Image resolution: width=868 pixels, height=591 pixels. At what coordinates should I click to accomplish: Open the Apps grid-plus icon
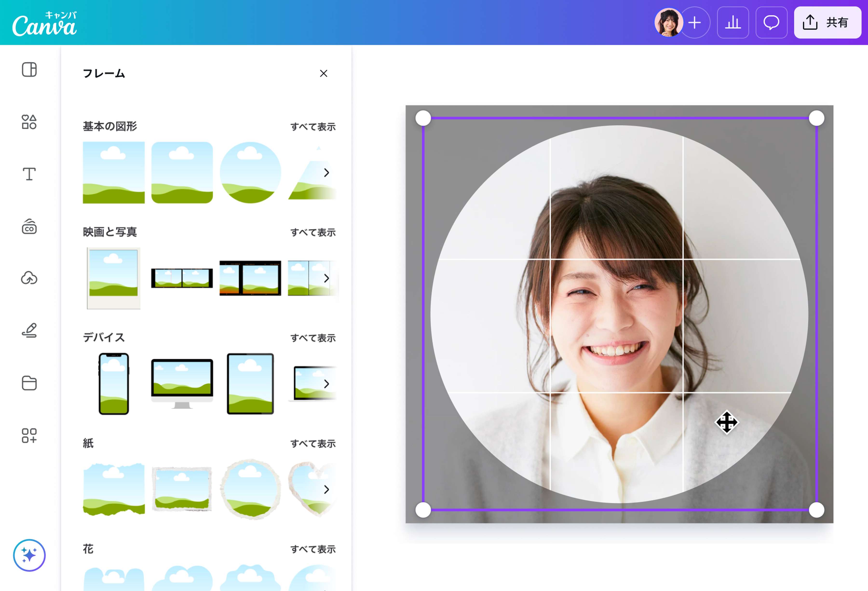(x=29, y=435)
